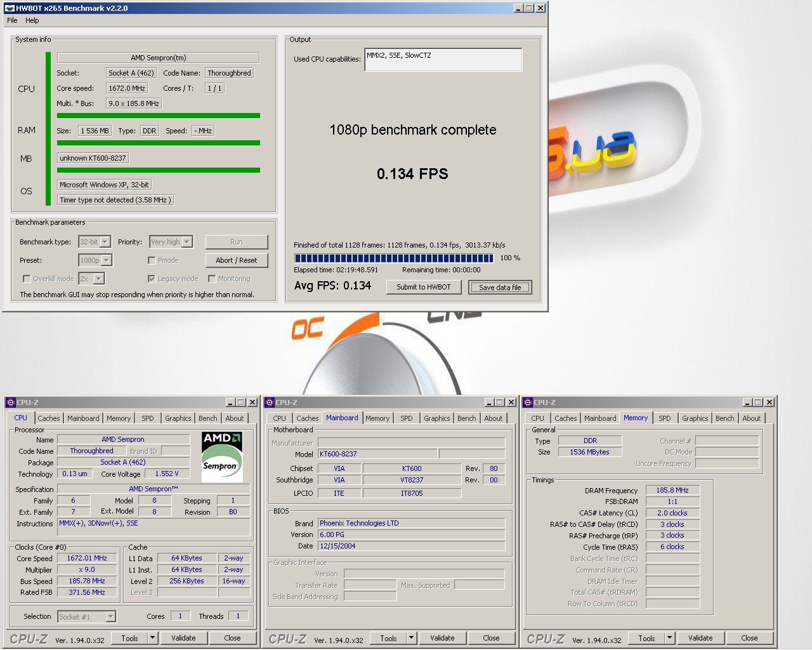Open the Bench tab in the Memory CPU-Z window

(x=724, y=418)
